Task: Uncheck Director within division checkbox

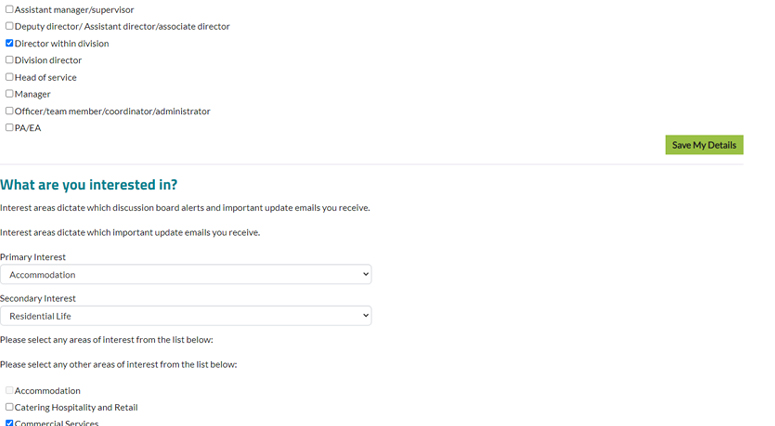Action: point(9,43)
